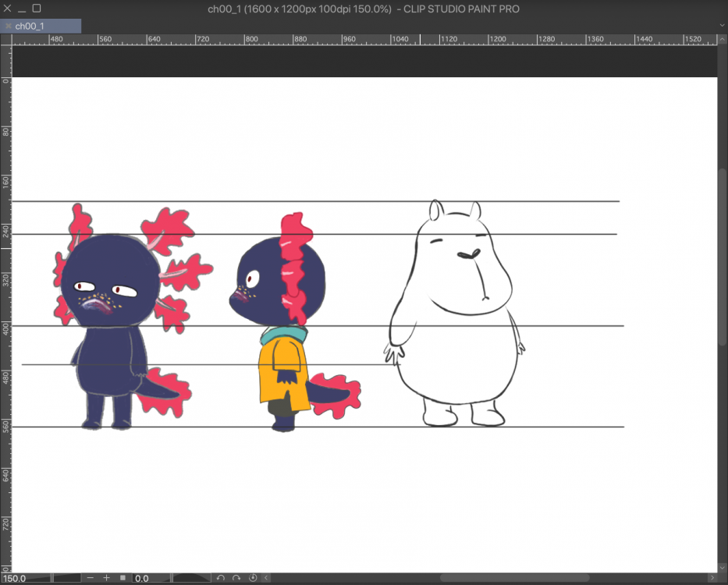Select the ch00_1 document tab

pyautogui.click(x=41, y=26)
